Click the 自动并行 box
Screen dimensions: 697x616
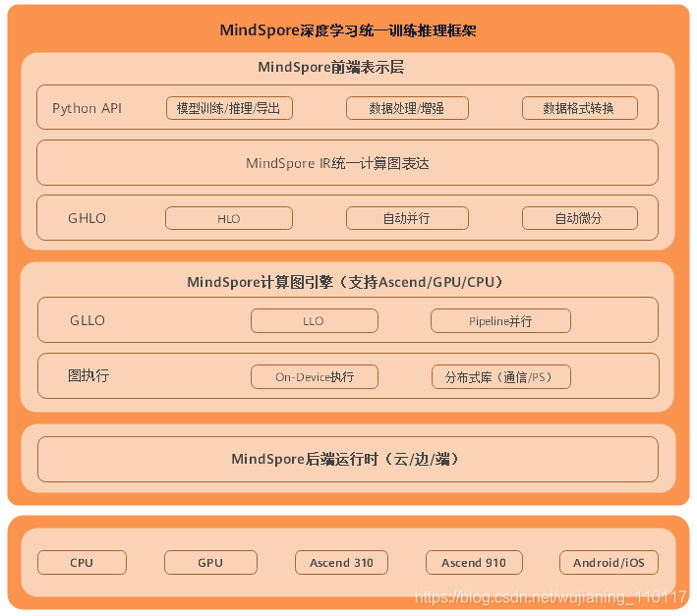tap(407, 218)
